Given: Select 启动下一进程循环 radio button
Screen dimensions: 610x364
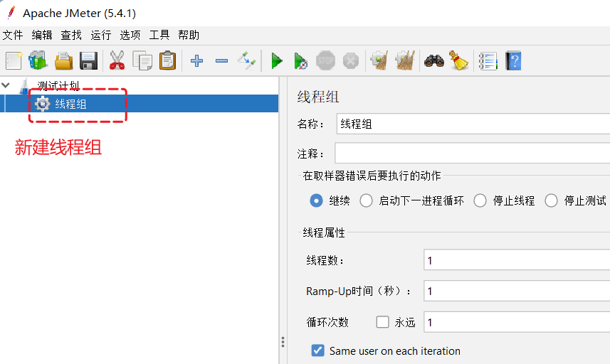Looking at the screenshot, I should pos(366,201).
